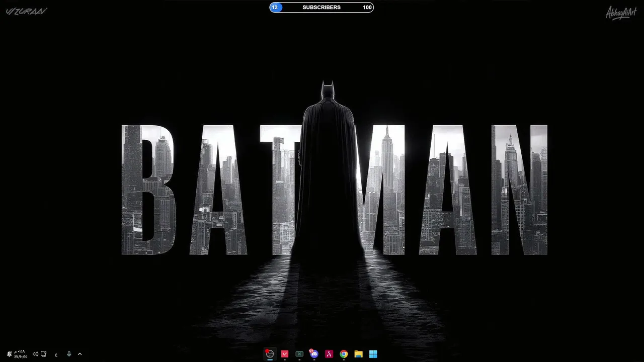Open notifications bell in system tray

(9, 354)
